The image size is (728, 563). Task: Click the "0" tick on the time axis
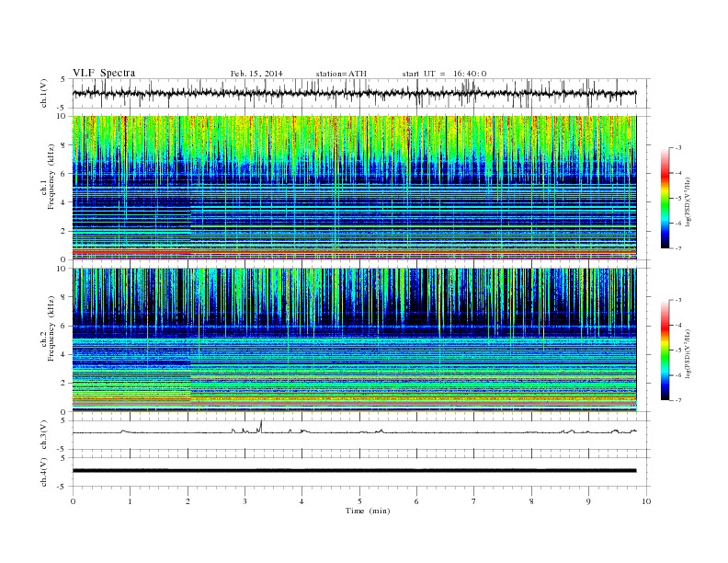(x=73, y=501)
